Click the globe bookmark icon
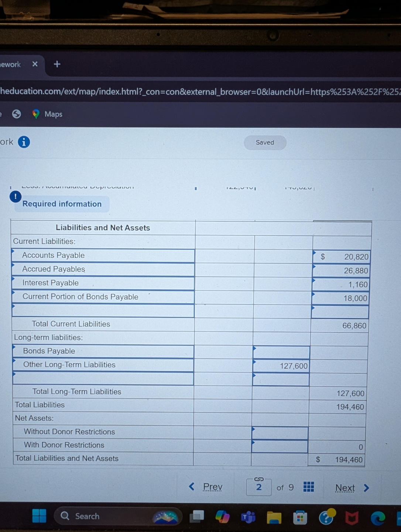This screenshot has height=532, width=401. [17, 114]
